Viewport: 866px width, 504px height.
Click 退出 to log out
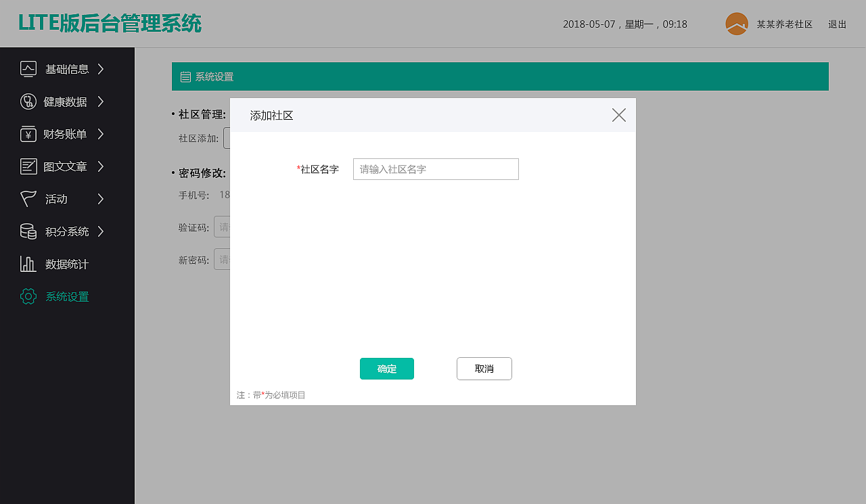(x=837, y=24)
